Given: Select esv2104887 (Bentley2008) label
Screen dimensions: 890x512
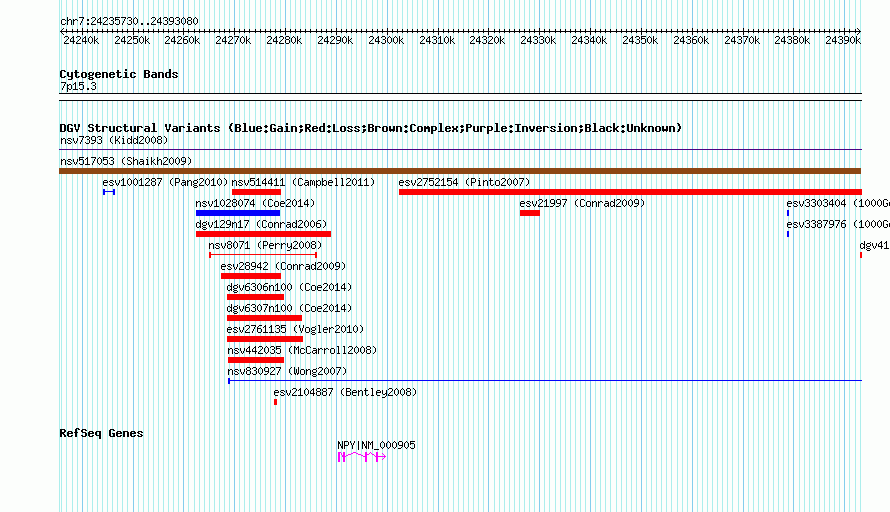Looking at the screenshot, I should (345, 392).
